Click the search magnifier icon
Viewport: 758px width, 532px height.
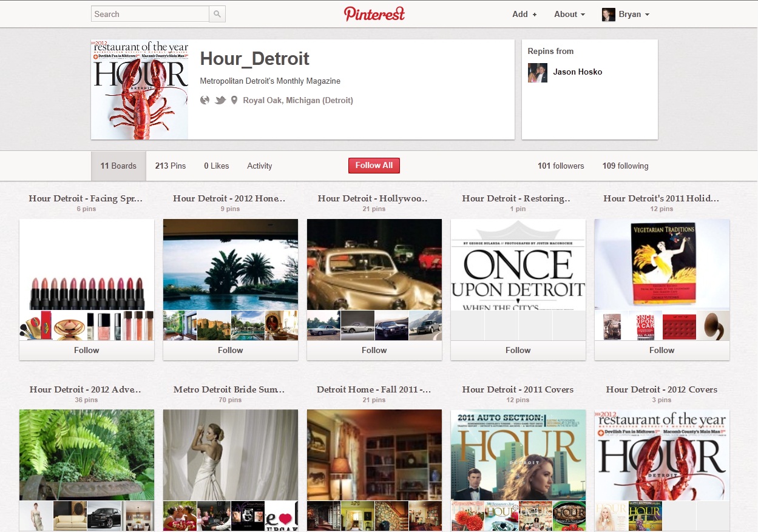(x=217, y=14)
